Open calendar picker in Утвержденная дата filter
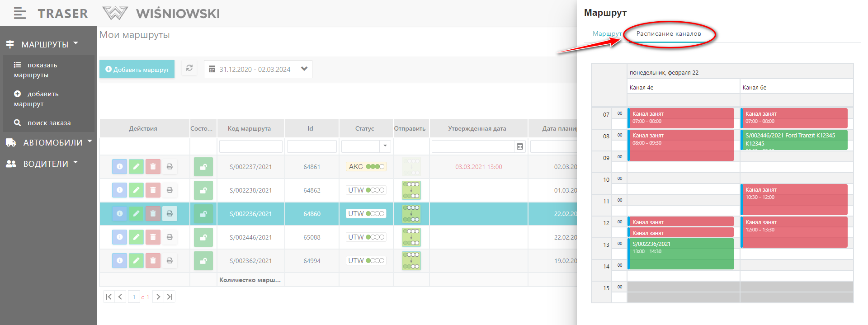This screenshot has height=325, width=868. click(x=520, y=146)
